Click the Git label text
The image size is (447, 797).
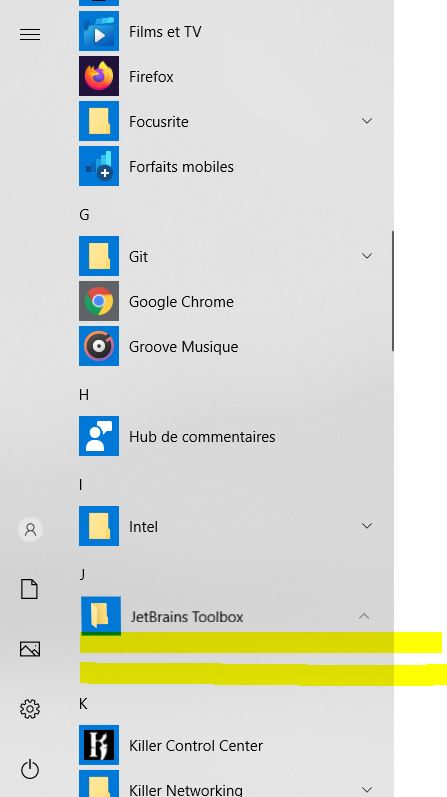138,257
